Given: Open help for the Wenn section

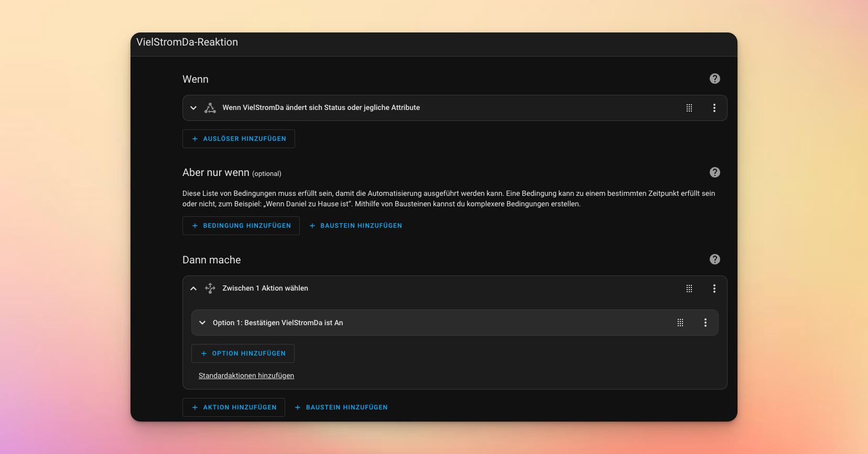Looking at the screenshot, I should tap(714, 79).
